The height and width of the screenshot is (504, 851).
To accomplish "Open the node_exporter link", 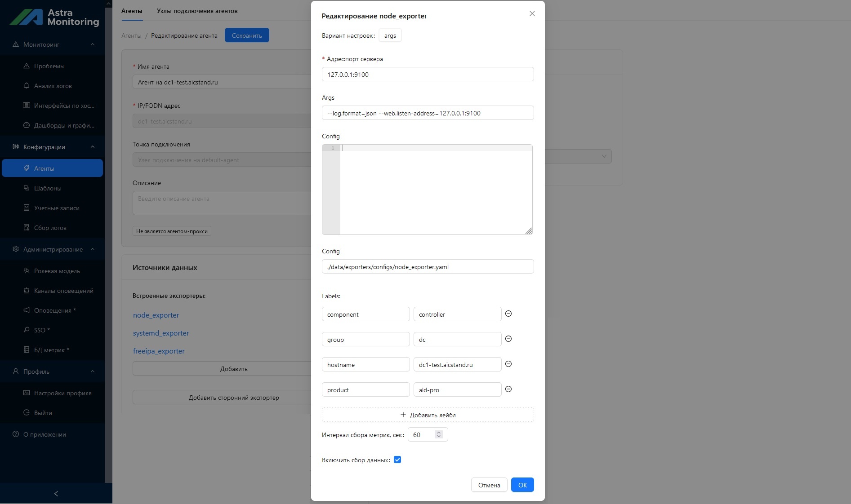I will click(x=156, y=315).
